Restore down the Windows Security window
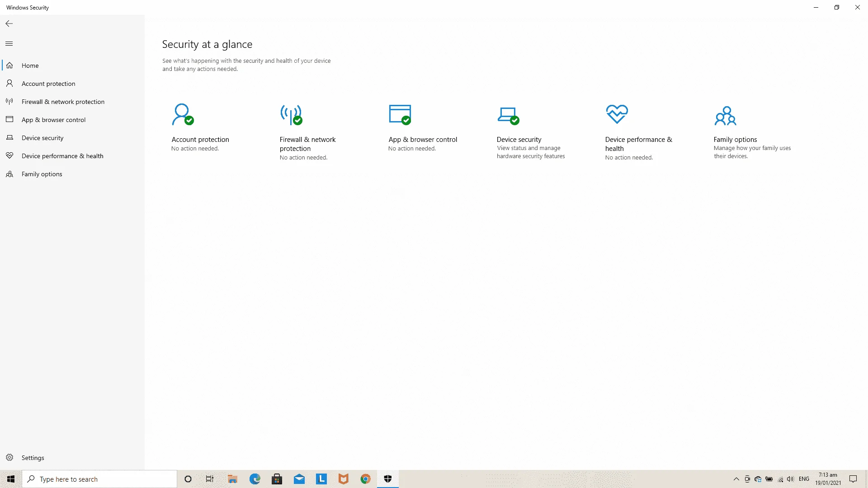Screen dimensions: 868x488 tap(837, 7)
